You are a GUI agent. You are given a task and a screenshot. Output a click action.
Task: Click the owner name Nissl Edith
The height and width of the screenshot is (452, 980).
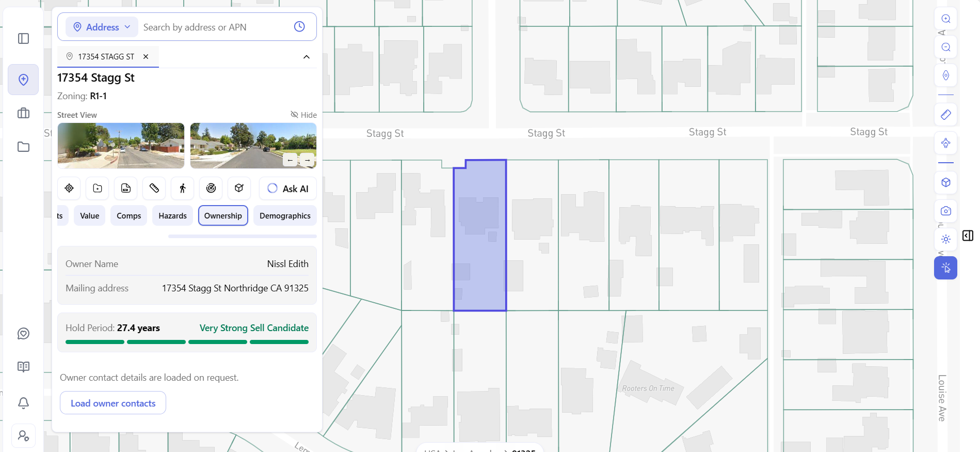(x=288, y=264)
